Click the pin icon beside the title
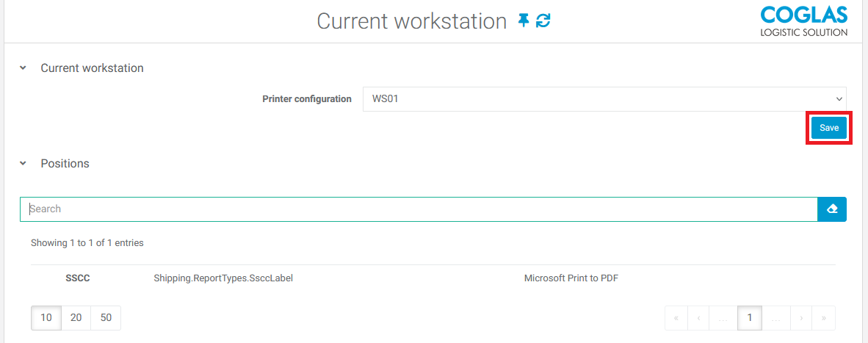This screenshot has width=868, height=343. coord(523,21)
